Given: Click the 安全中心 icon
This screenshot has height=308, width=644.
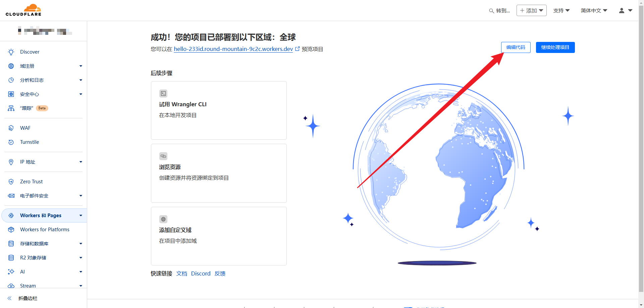Looking at the screenshot, I should [x=11, y=94].
